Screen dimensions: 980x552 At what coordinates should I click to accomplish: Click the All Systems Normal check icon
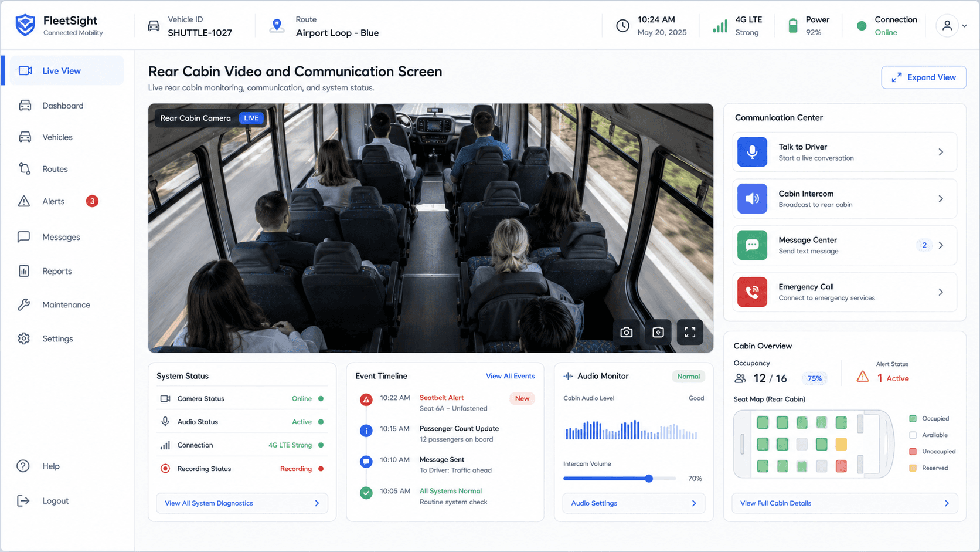click(x=366, y=493)
